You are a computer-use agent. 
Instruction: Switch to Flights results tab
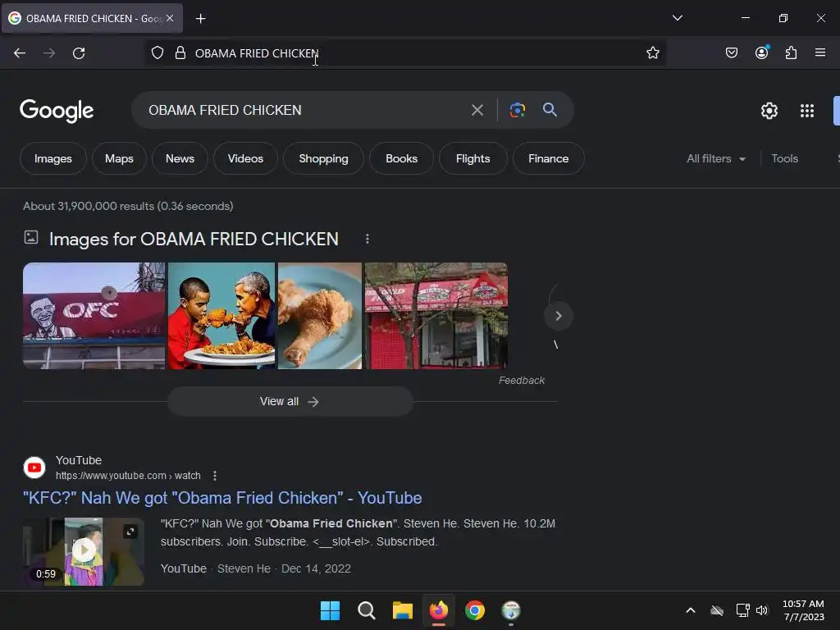[x=473, y=158]
